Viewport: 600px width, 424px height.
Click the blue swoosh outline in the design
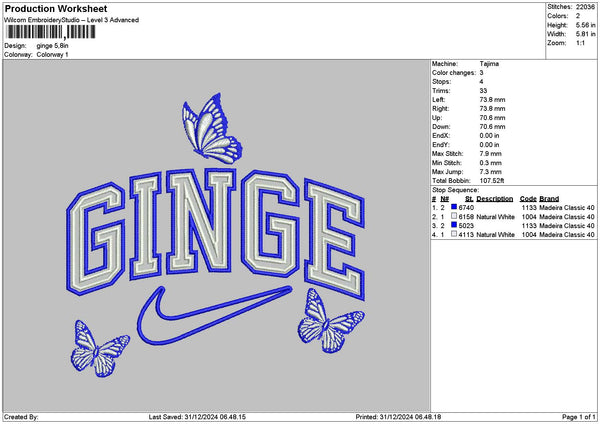[214, 315]
